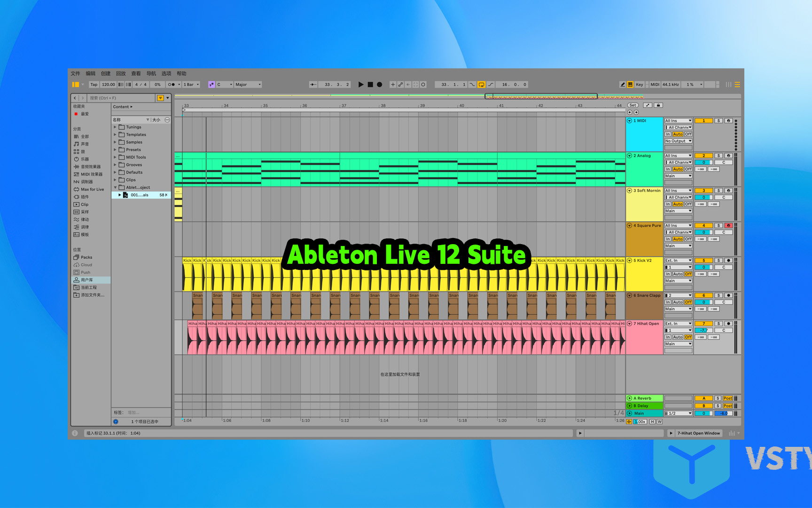Toggle the computer MIDI keyboard icon
The image size is (812, 508).
click(630, 85)
